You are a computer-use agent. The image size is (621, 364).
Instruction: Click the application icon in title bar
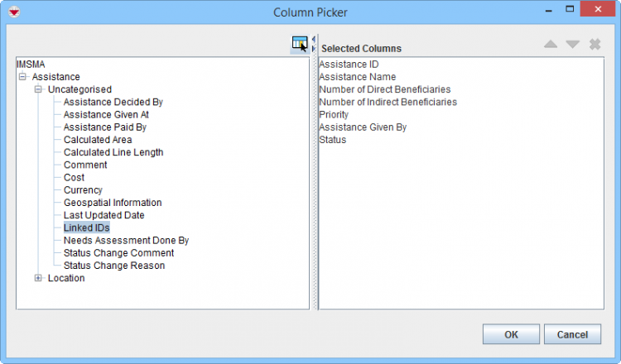tap(13, 12)
